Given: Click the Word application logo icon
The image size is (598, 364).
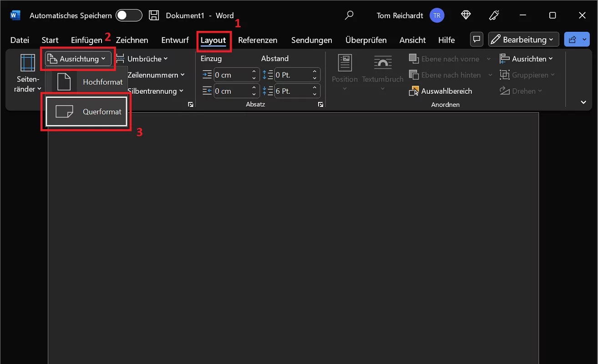Looking at the screenshot, I should pos(15,15).
